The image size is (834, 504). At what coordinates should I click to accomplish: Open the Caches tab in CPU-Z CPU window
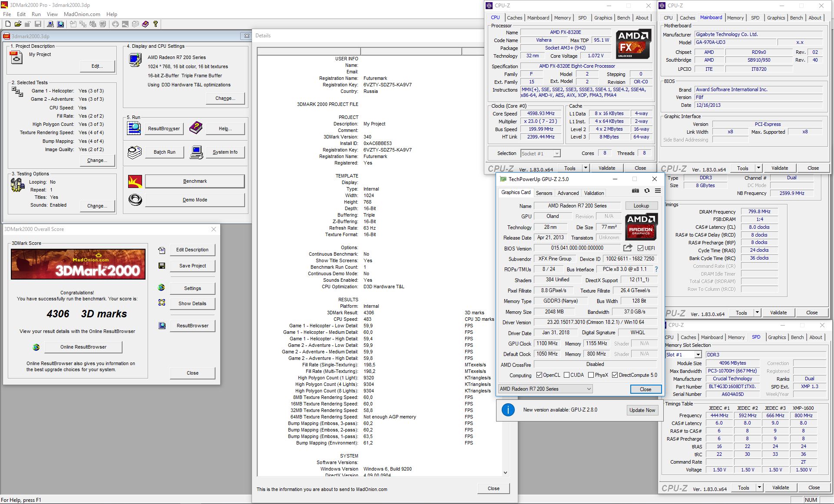point(514,18)
